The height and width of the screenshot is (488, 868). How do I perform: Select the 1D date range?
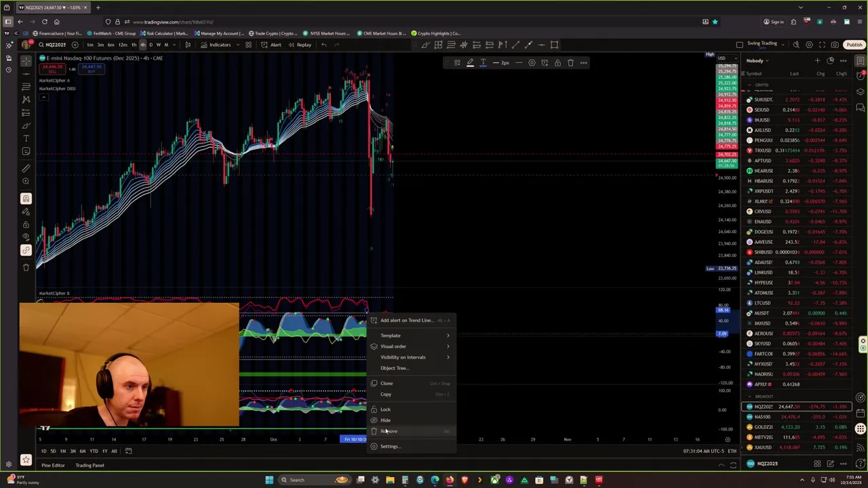click(x=43, y=451)
